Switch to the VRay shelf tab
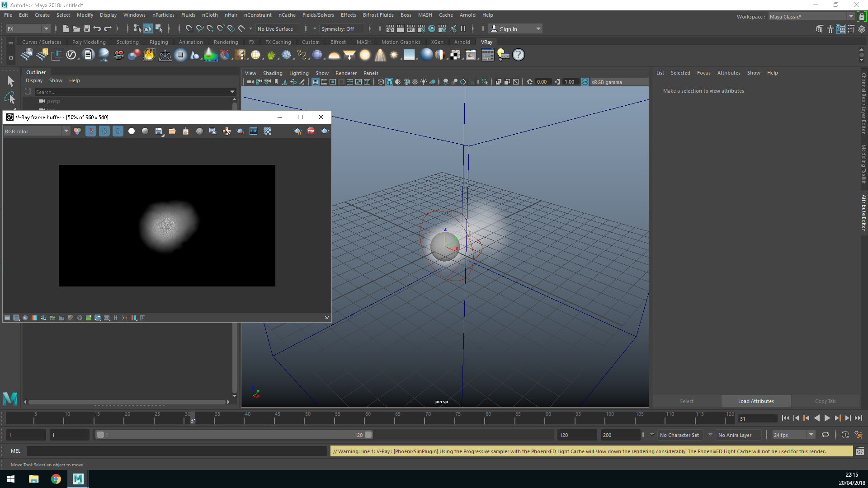 coord(486,42)
